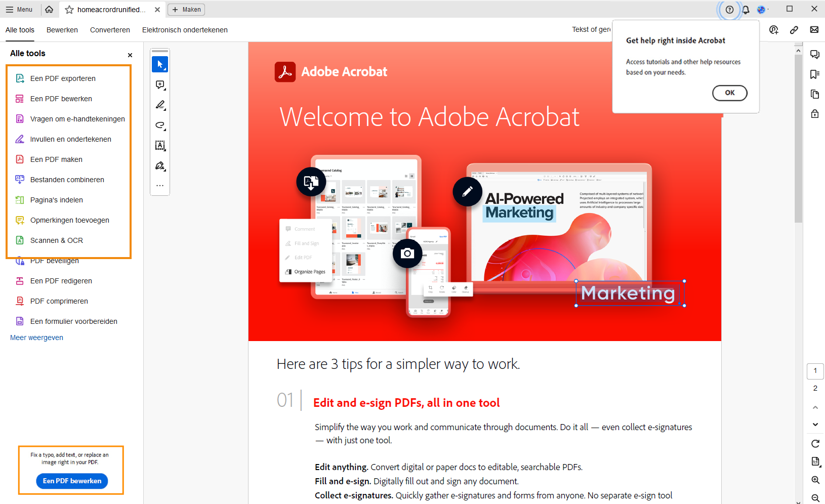Select the add comment tool
This screenshot has width=825, height=504.
pyautogui.click(x=160, y=85)
